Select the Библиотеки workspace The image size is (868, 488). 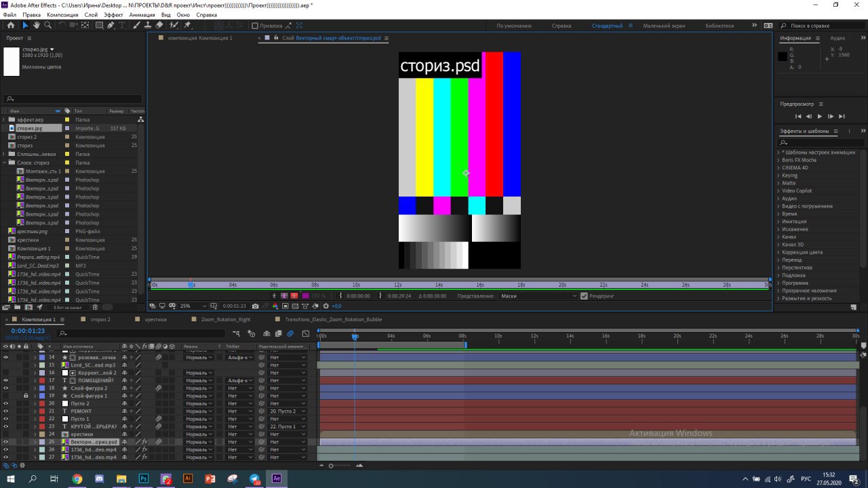(719, 26)
